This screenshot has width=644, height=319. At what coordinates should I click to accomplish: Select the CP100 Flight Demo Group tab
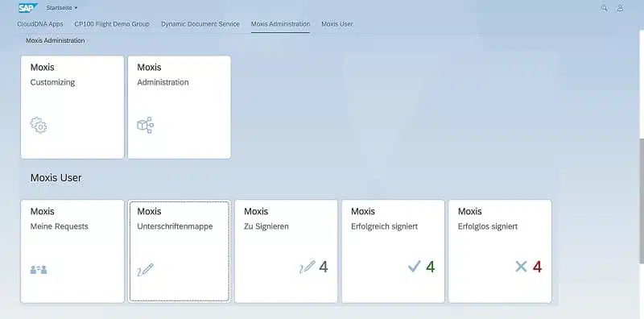click(112, 24)
